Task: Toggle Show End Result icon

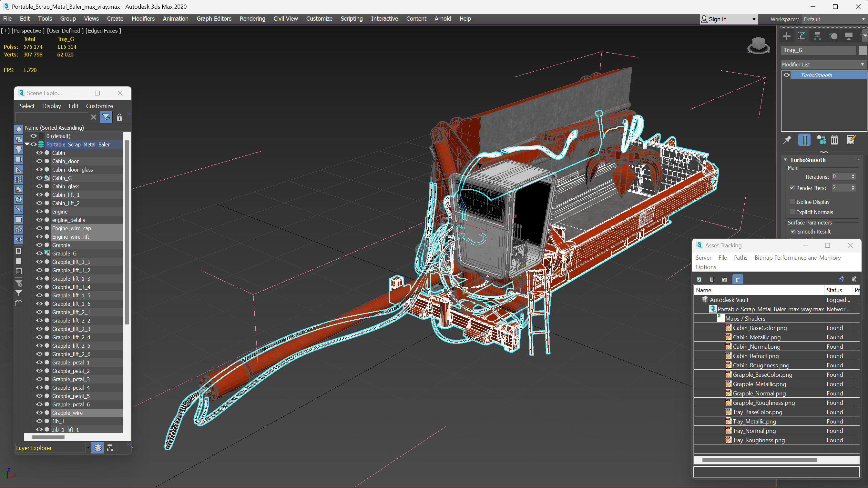Action: click(804, 139)
